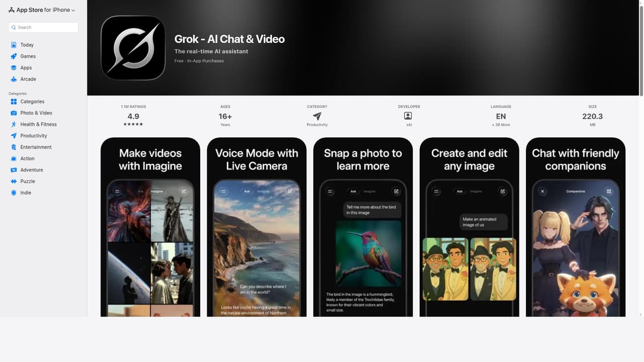
Task: Select the Puzzle category puzzle-piece icon
Action: (14, 181)
